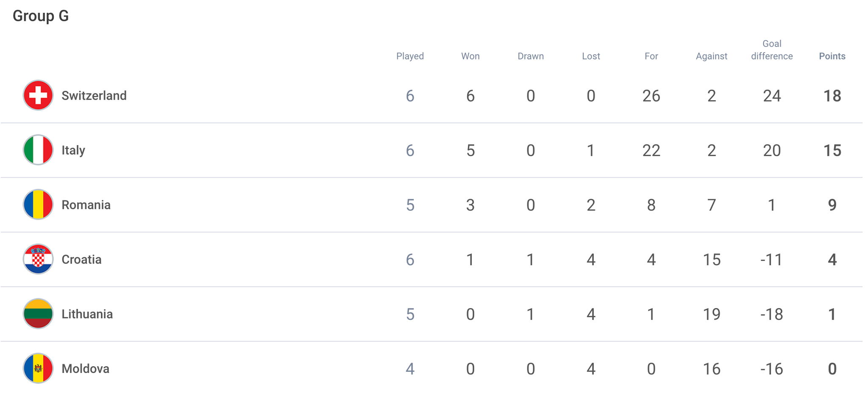Viewport: 868px width, 401px height.
Task: Open the Switzerland team link
Action: pos(94,96)
